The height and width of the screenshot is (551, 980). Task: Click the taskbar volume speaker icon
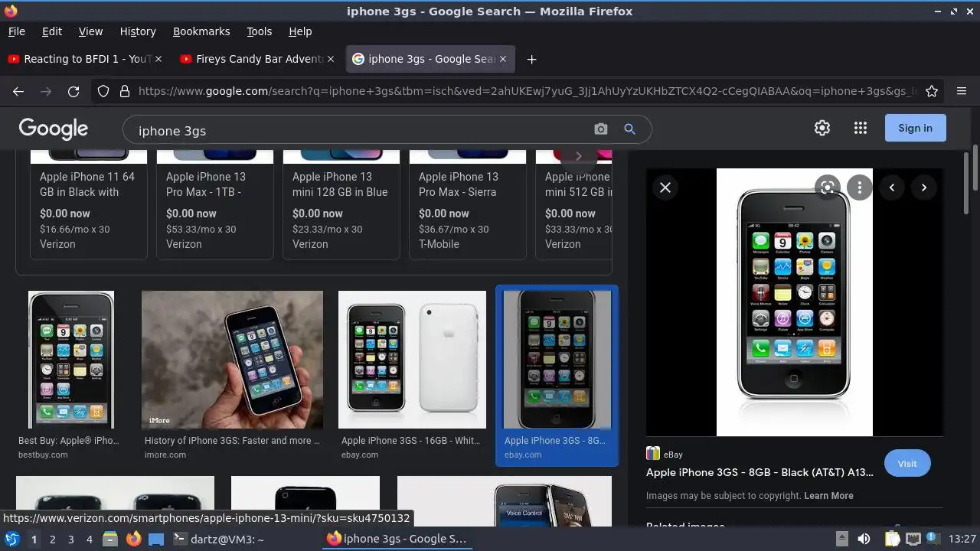coord(864,539)
